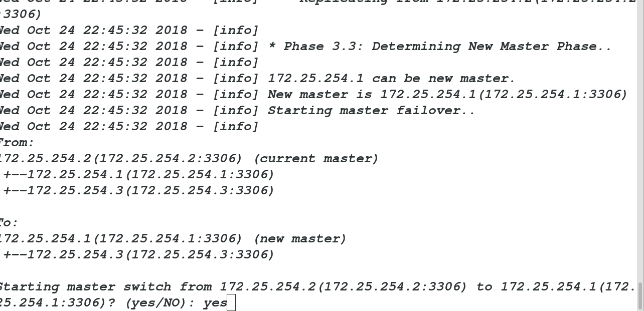Click the 172.25.254.1 slave entry under current master
This screenshot has height=311, width=644.
point(139,175)
